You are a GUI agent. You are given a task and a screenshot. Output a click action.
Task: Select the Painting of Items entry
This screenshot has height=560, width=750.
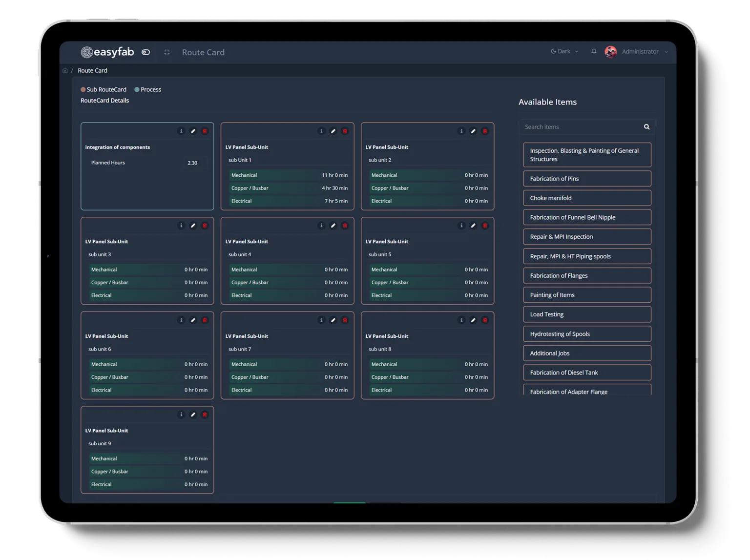click(x=587, y=295)
